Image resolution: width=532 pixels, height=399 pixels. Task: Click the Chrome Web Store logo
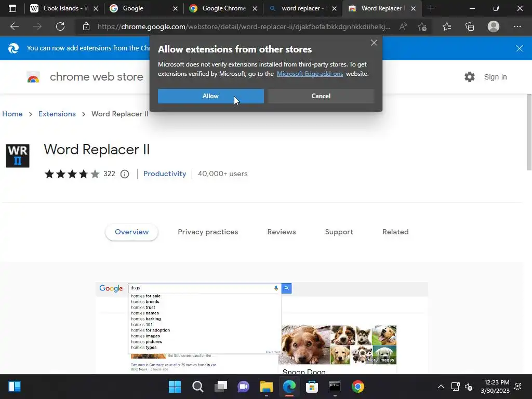[x=33, y=77]
